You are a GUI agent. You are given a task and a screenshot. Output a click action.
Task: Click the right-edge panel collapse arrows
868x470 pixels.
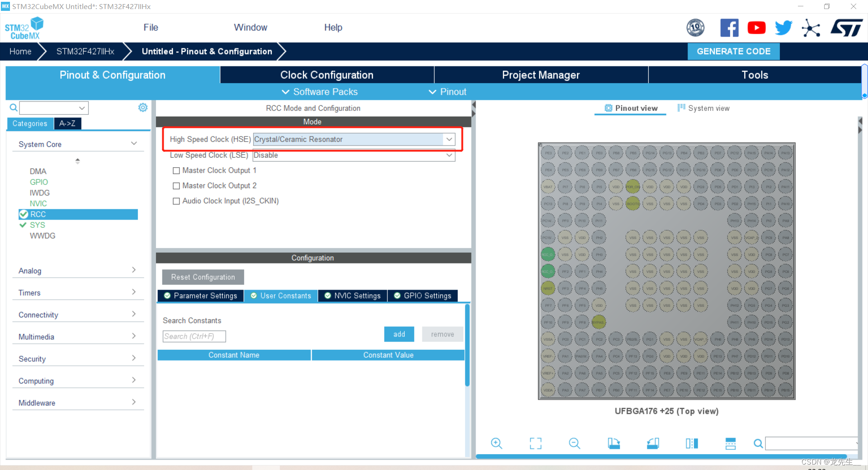(x=860, y=126)
